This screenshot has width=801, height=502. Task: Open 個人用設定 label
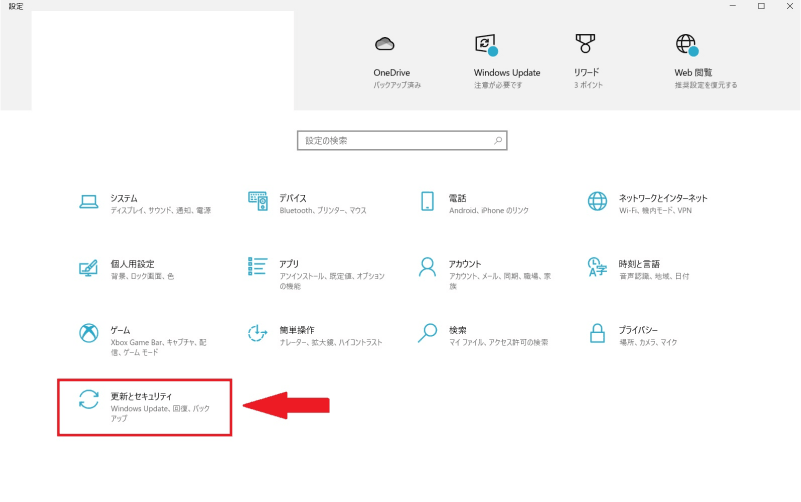[x=132, y=264]
